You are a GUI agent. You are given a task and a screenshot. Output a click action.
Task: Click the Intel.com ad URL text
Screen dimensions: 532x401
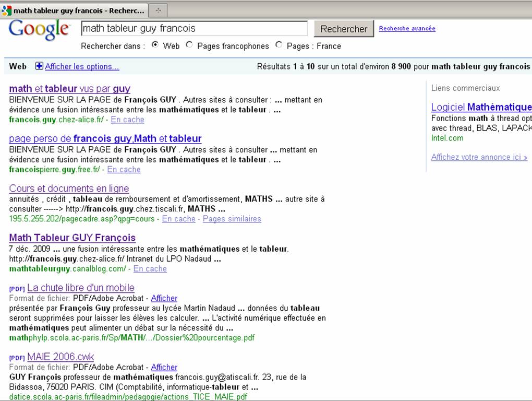click(447, 138)
